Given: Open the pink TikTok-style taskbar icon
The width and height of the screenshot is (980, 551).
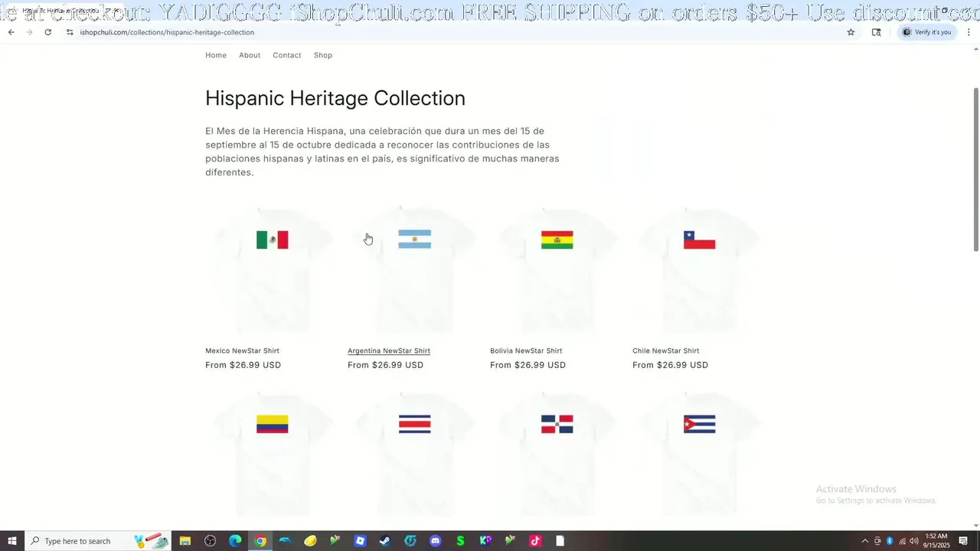Looking at the screenshot, I should click(535, 541).
